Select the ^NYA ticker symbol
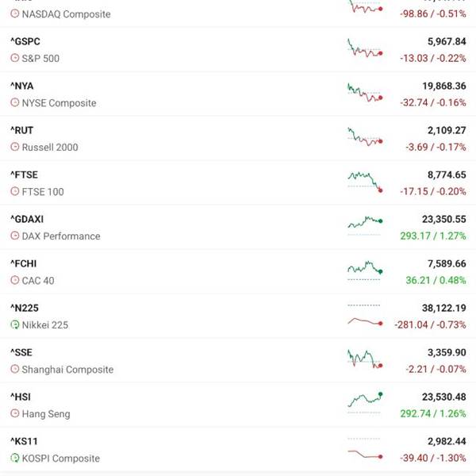The height and width of the screenshot is (476, 476). [22, 86]
